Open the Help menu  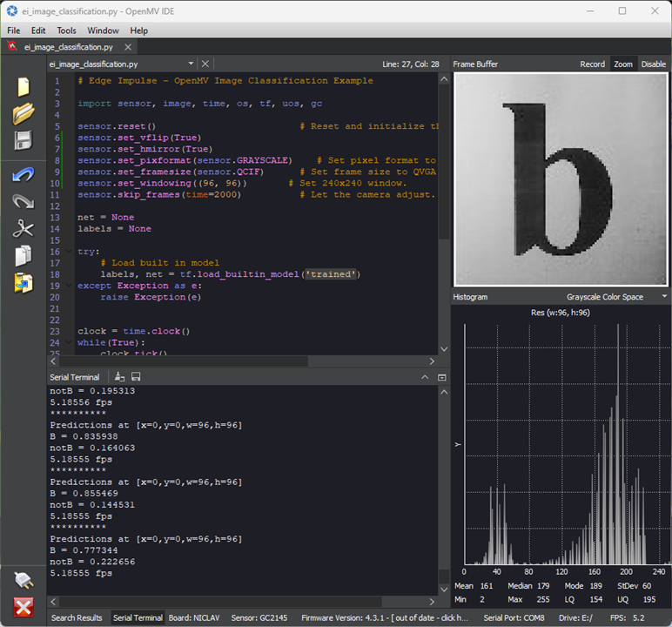139,30
